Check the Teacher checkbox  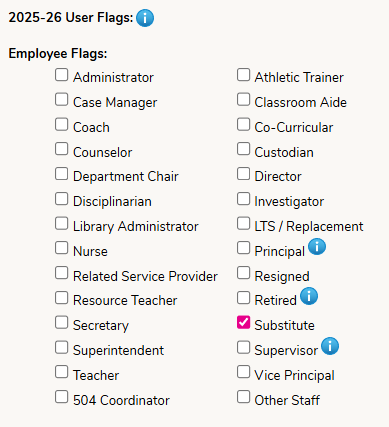tap(62, 372)
